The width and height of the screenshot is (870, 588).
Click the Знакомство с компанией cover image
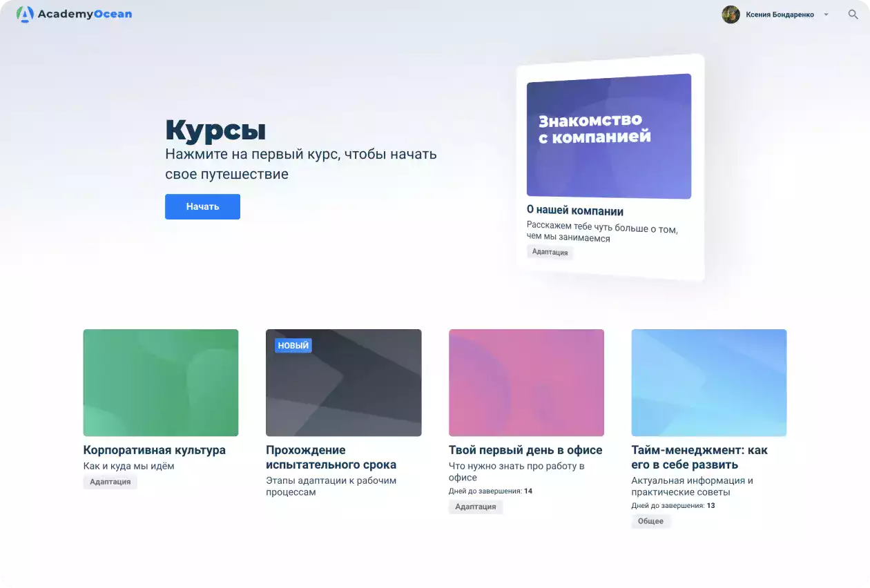point(608,137)
